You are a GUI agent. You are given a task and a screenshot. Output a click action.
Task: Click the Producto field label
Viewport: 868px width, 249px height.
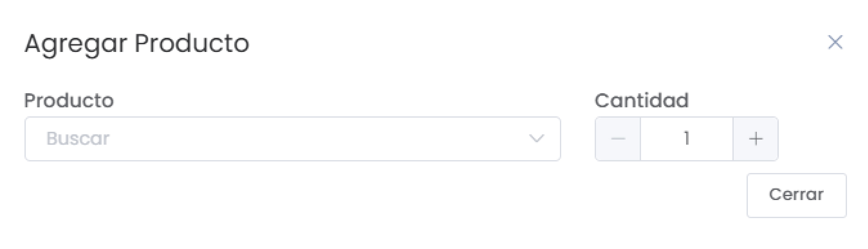coord(69,100)
